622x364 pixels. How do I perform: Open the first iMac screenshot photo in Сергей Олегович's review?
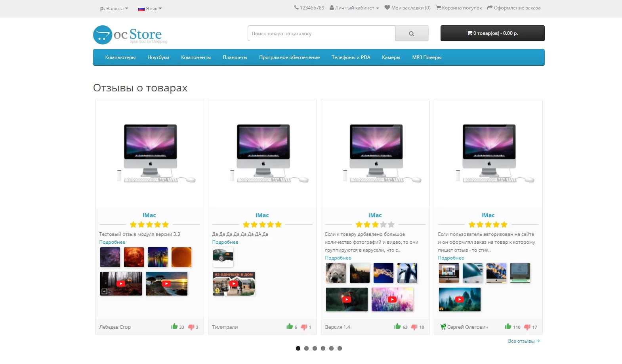(449, 273)
